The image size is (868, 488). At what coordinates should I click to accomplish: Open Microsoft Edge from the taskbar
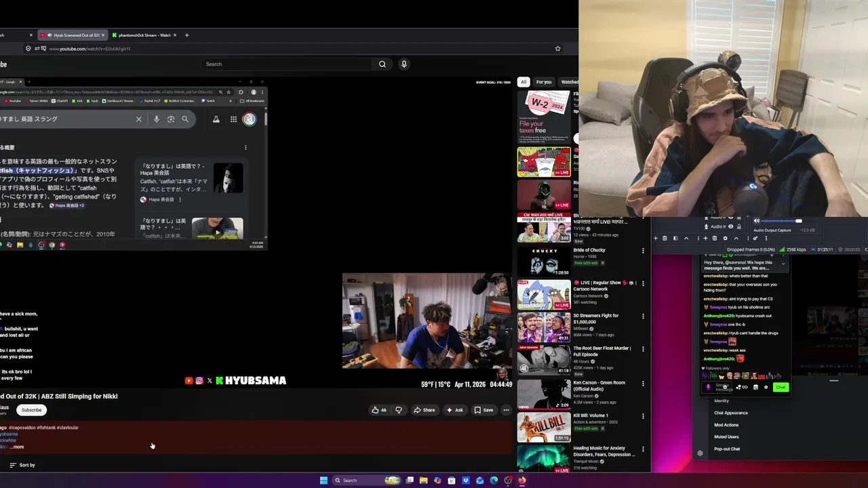494,481
